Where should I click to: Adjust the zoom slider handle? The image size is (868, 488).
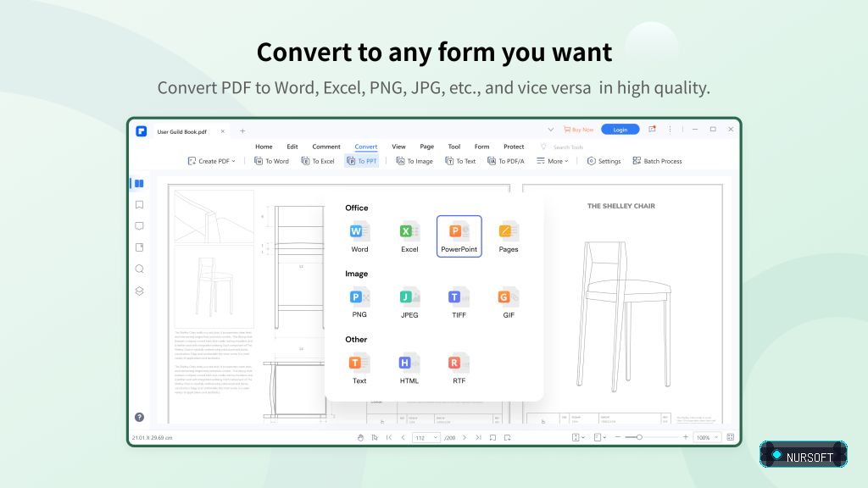tap(639, 437)
